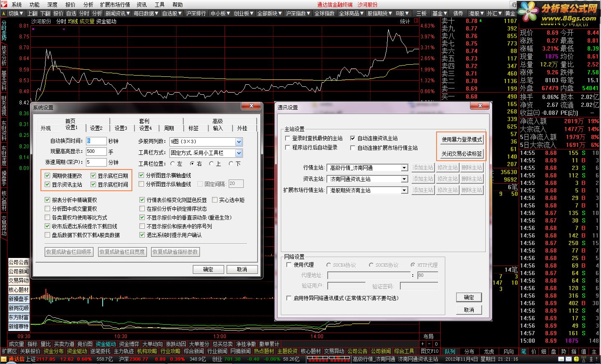This screenshot has width=601, height=364.
Task: Open 多股同列数 dropdown (9图 3×3)
Action: point(239,142)
